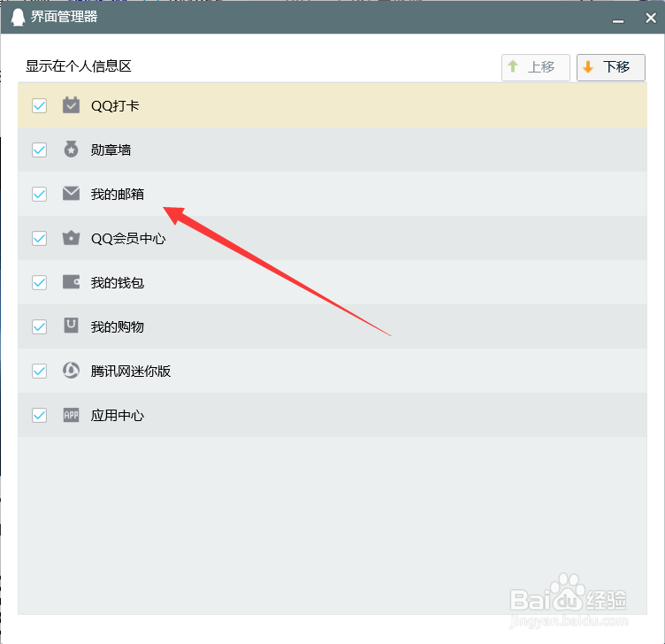This screenshot has width=665, height=644.
Task: Uncheck the 腾讯网迷你版 checkbox
Action: [x=40, y=371]
